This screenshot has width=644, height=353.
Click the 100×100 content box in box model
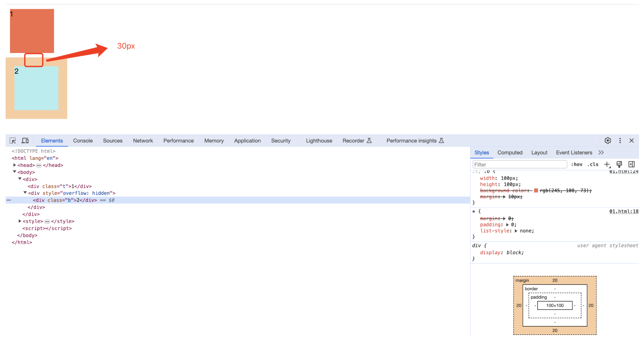555,306
